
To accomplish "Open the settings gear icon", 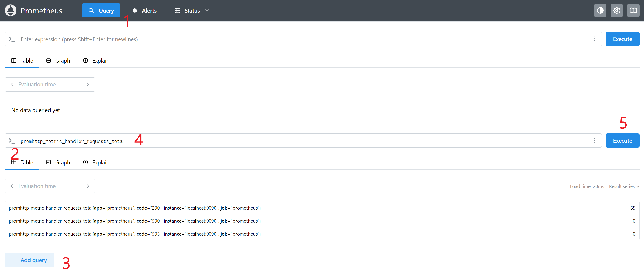I will pos(617,11).
